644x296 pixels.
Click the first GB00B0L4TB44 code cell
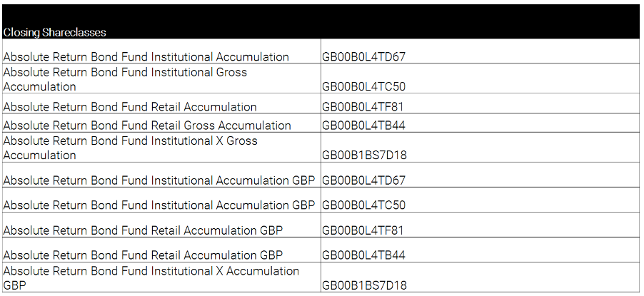point(480,123)
